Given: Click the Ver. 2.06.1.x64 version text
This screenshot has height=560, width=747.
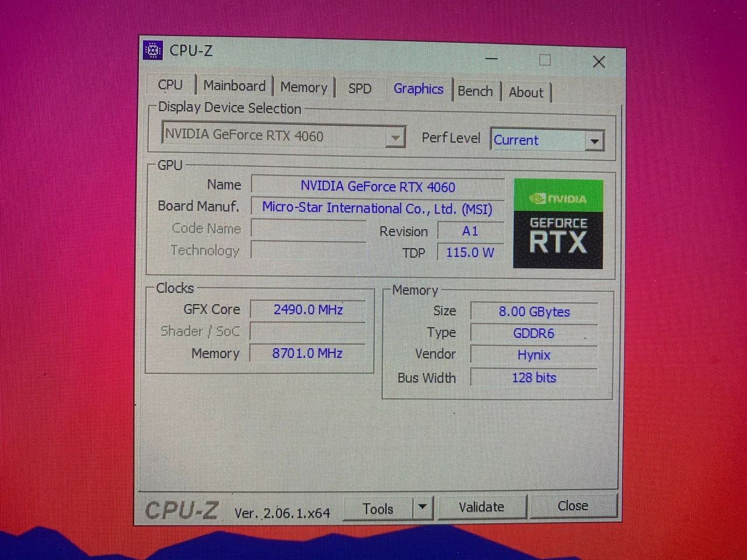Looking at the screenshot, I should (282, 513).
